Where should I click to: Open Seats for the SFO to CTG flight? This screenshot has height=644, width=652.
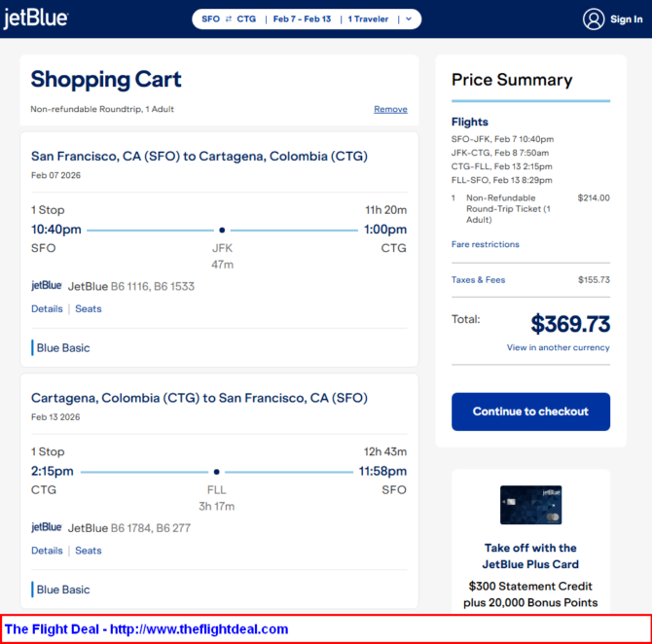pyautogui.click(x=89, y=309)
